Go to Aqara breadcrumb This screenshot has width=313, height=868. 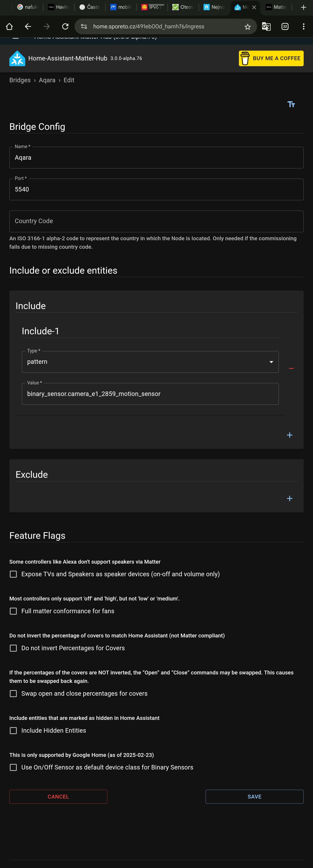[x=47, y=80]
